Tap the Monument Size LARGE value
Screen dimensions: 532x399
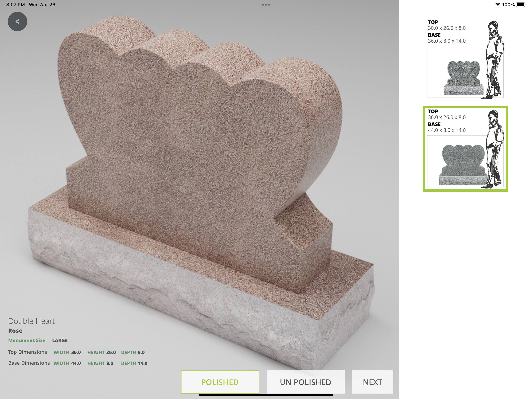point(60,340)
